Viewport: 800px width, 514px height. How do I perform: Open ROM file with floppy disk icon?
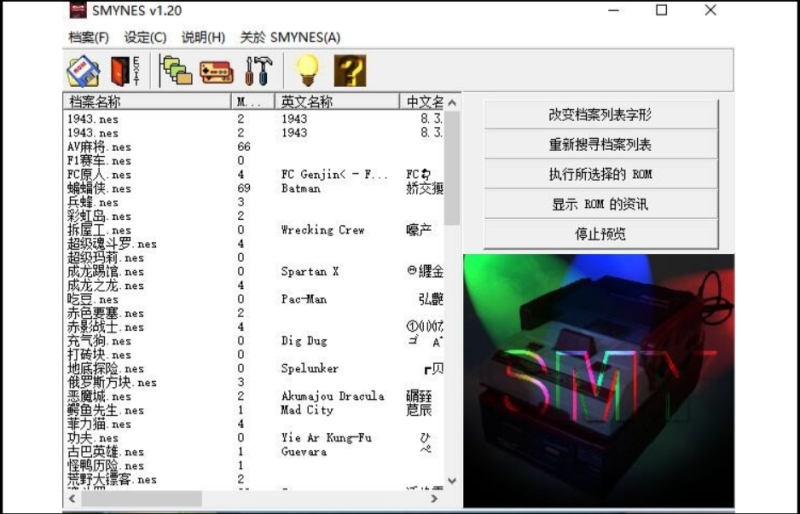click(83, 70)
